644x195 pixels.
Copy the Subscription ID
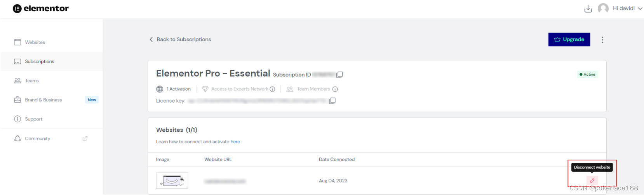pos(339,75)
